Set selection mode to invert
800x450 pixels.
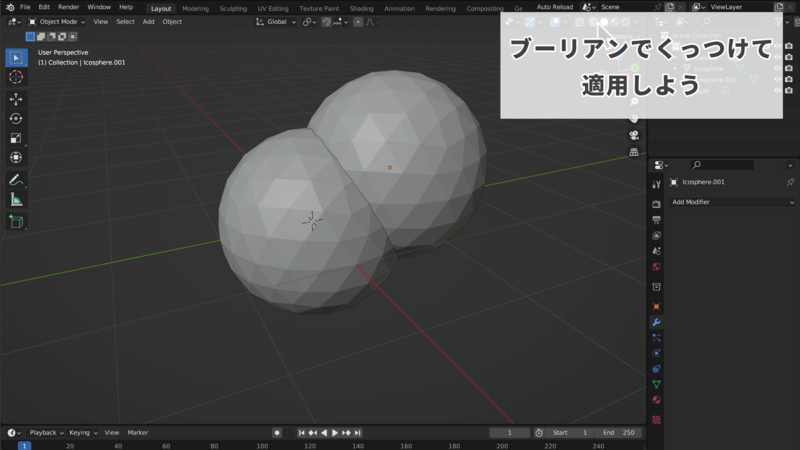click(x=62, y=37)
